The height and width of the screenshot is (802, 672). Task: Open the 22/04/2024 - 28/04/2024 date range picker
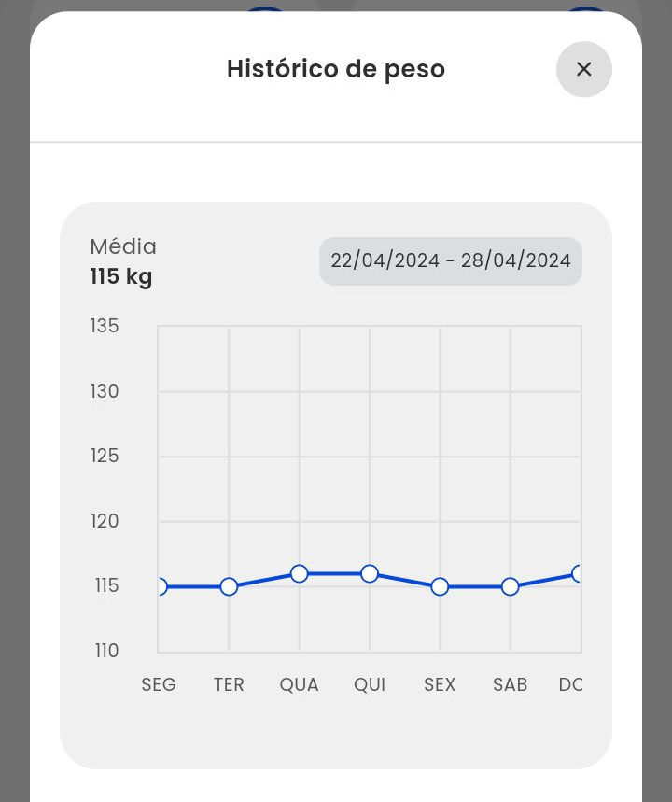coord(450,260)
